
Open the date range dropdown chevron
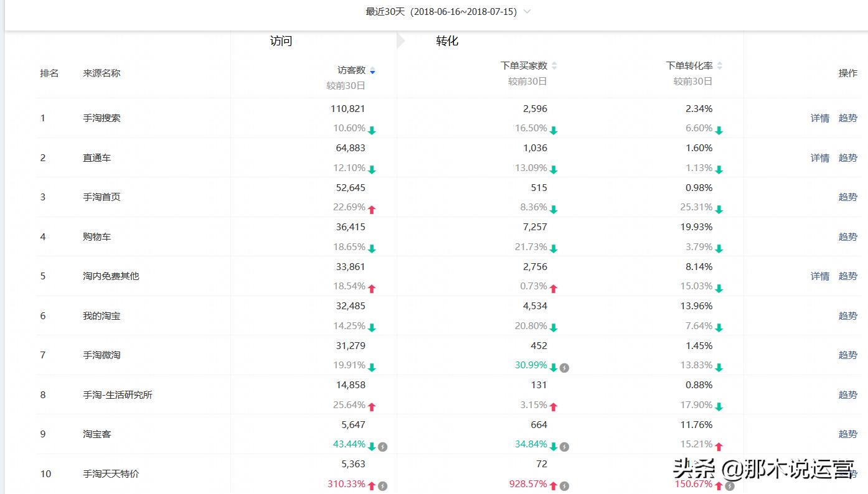point(527,12)
